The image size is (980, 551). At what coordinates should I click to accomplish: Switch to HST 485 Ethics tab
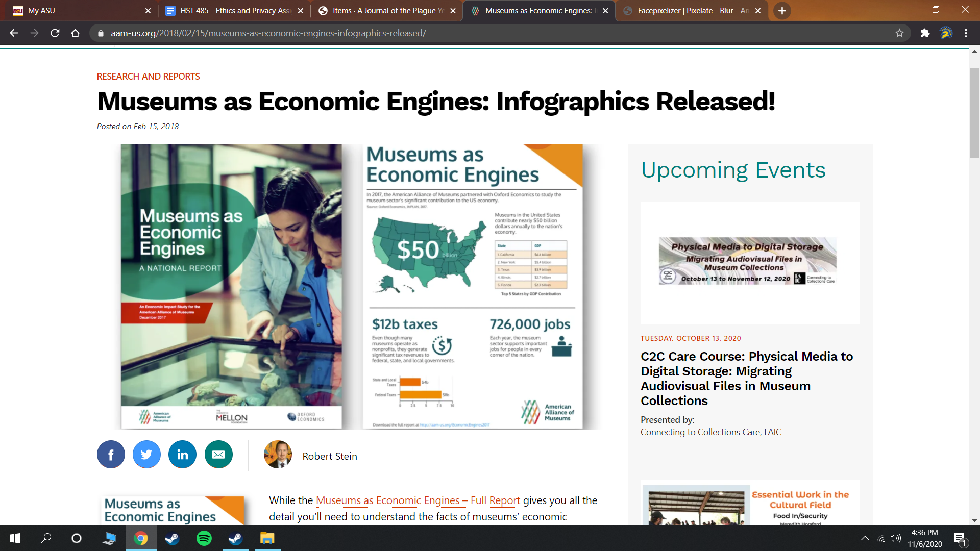click(235, 11)
